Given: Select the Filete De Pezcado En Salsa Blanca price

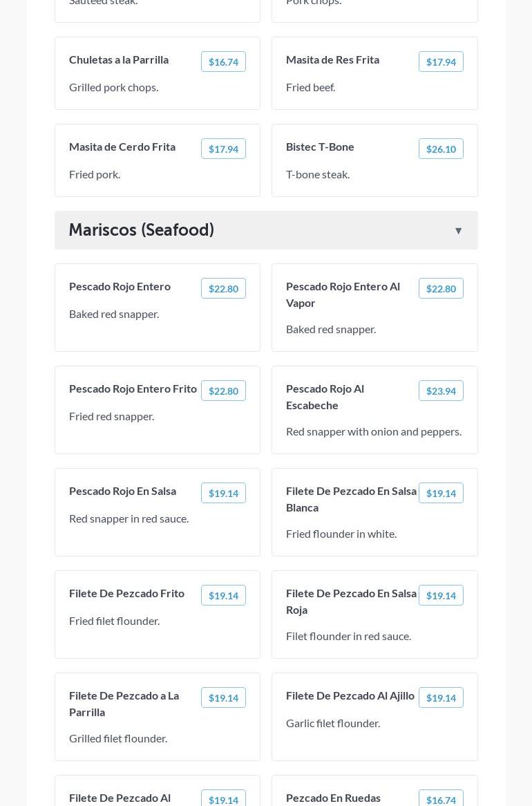Looking at the screenshot, I should point(440,494).
